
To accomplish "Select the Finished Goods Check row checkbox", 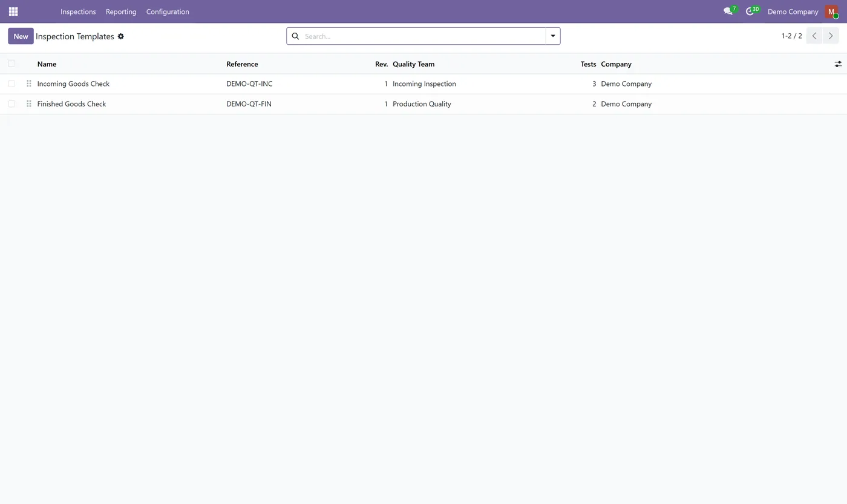I will click(x=11, y=103).
